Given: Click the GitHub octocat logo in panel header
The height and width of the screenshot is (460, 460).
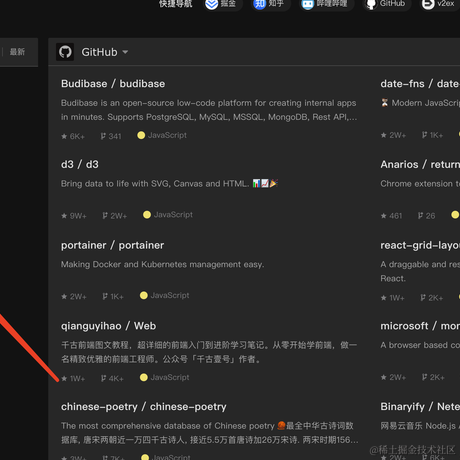Looking at the screenshot, I should [65, 52].
